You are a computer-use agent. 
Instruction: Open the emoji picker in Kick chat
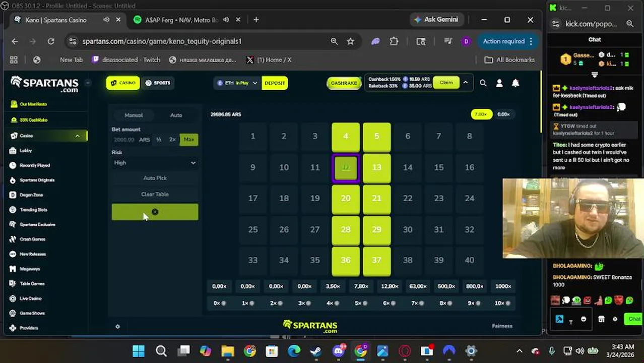coord(584,319)
